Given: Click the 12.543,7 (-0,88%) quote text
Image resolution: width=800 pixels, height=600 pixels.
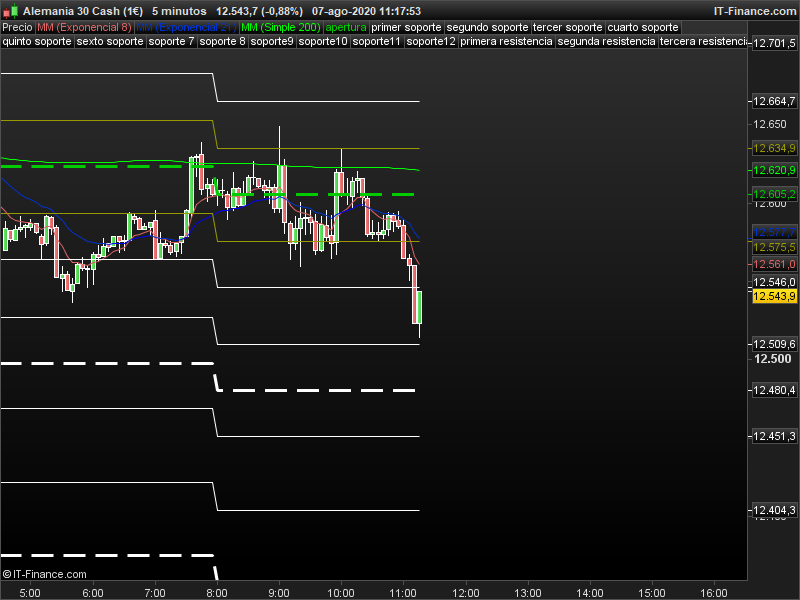Looking at the screenshot, I should (259, 11).
